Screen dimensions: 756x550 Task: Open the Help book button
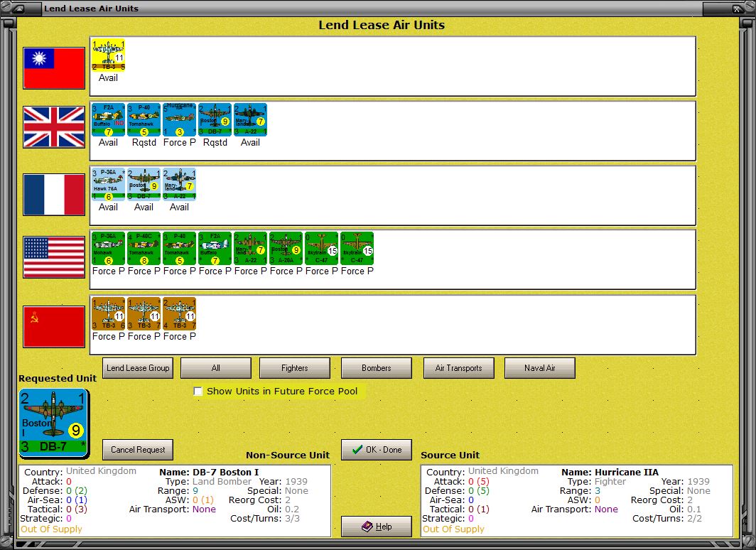coord(377,527)
